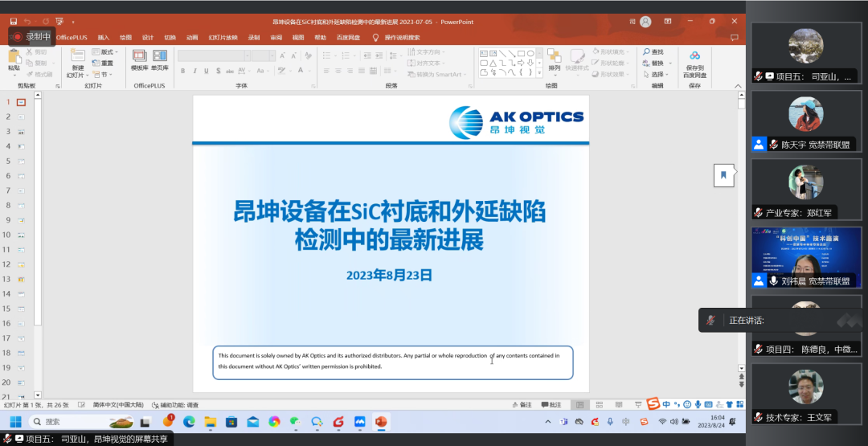Viewport: 868px width, 446px height.
Task: Open the 切换 transitions tab
Action: point(170,38)
